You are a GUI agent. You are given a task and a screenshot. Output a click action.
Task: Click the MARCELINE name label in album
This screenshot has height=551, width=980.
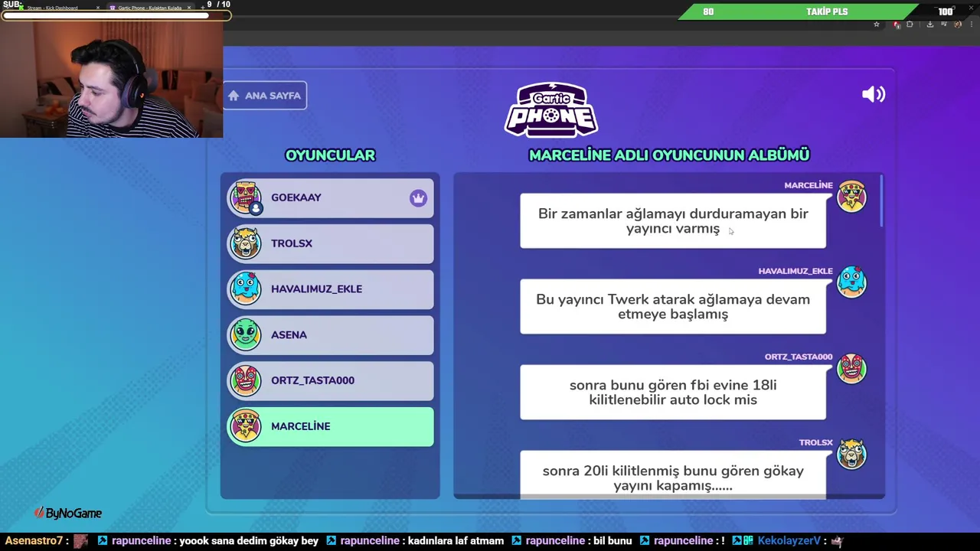pos(808,185)
